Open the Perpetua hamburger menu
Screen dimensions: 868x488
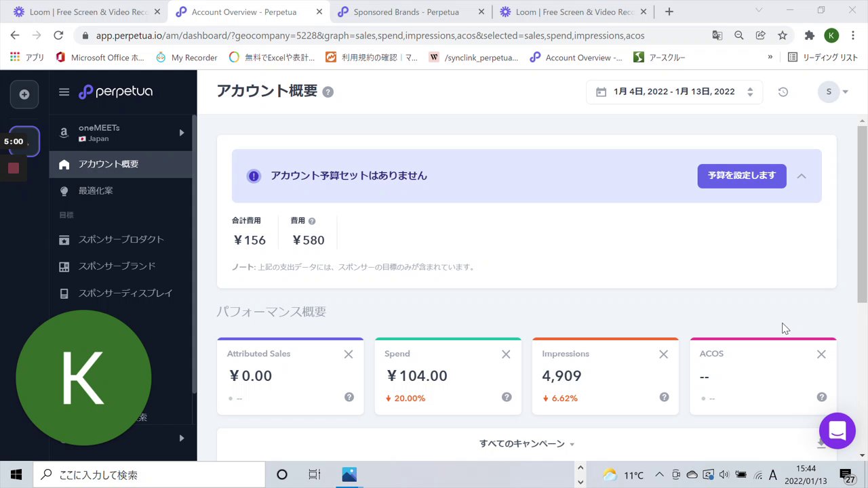coord(64,92)
